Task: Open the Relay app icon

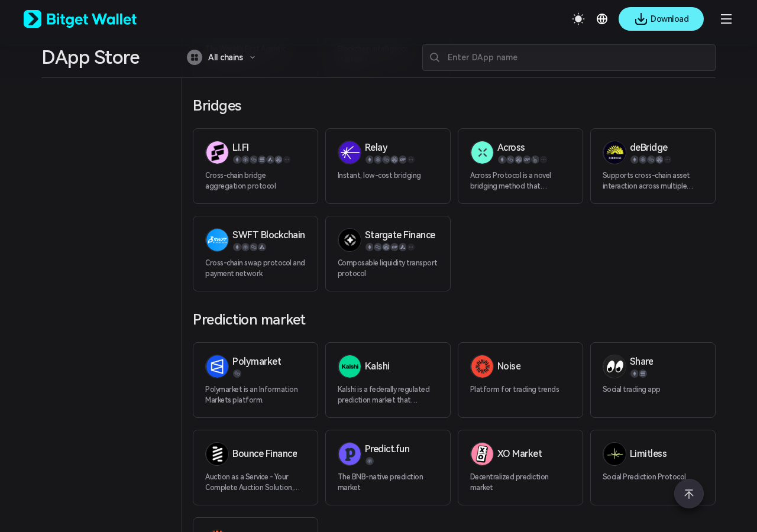Action: tap(350, 153)
